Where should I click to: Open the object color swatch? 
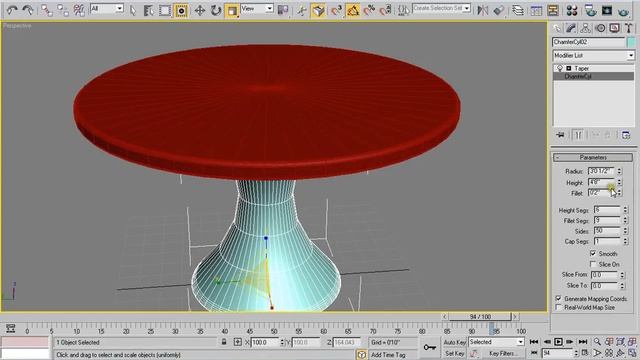(x=631, y=42)
